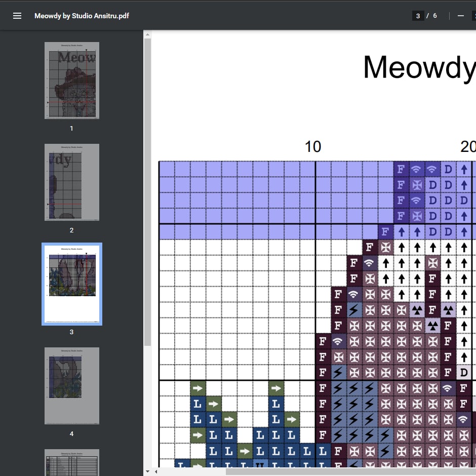Select the page 4 thumbnail

coord(71,386)
